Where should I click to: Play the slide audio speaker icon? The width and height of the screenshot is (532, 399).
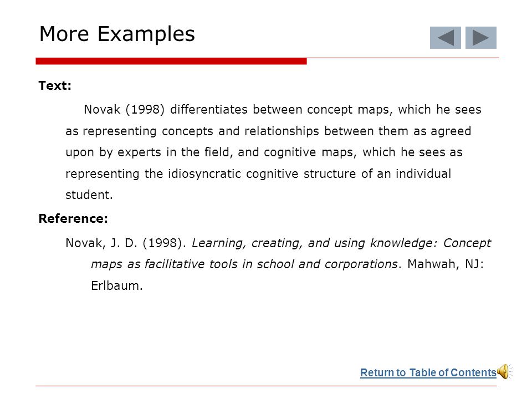click(505, 371)
